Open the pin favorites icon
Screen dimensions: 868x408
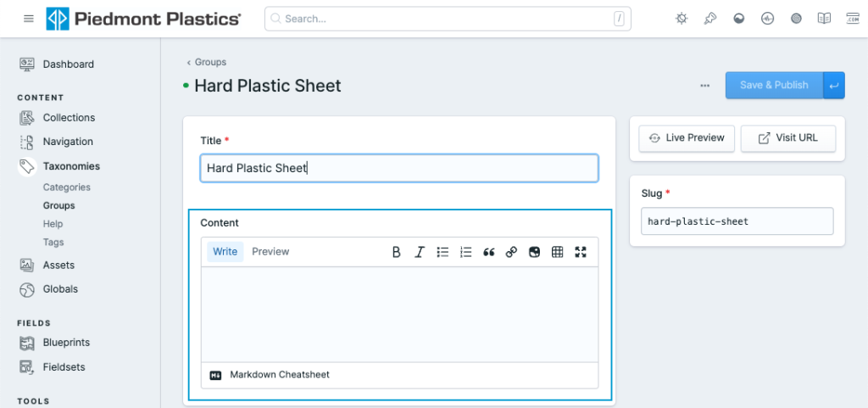710,19
